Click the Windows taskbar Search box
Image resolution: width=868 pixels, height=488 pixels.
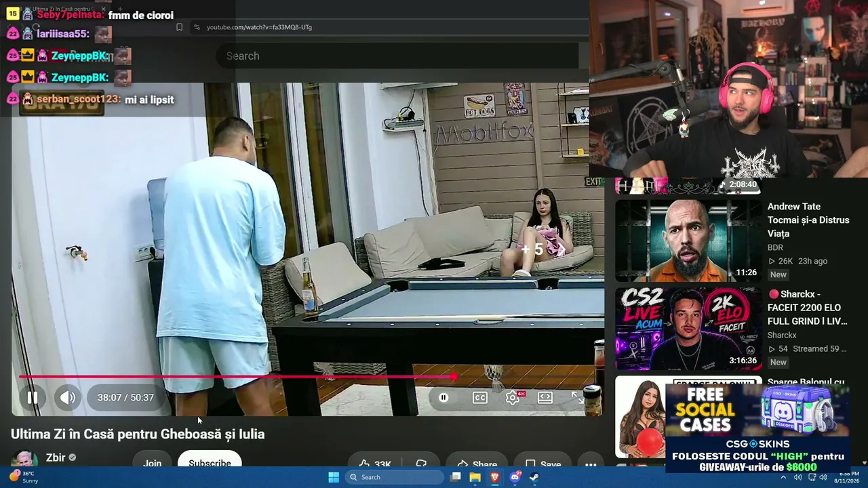(x=395, y=477)
